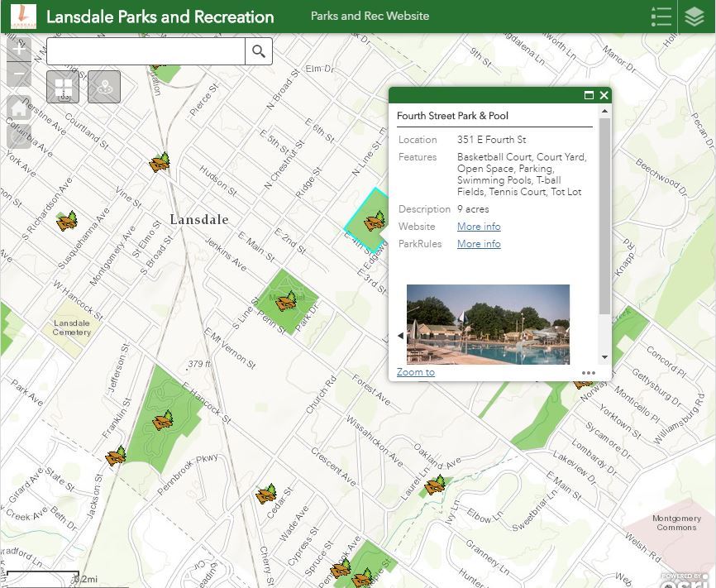Image resolution: width=716 pixels, height=588 pixels.
Task: Close the Fourth Street Park popup
Action: [604, 95]
